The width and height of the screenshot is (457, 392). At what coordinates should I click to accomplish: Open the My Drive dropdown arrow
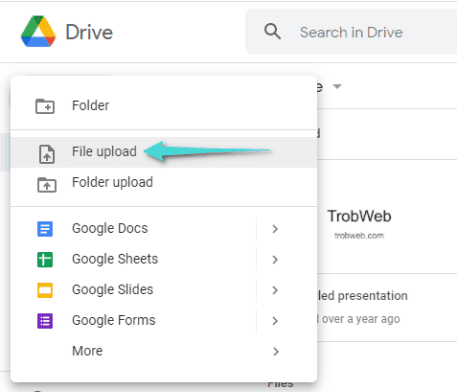337,87
